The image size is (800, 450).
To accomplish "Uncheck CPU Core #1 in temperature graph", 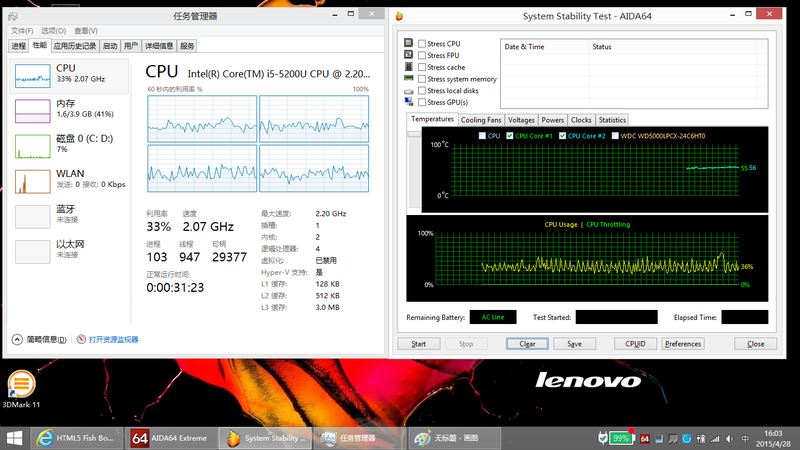I will 510,136.
